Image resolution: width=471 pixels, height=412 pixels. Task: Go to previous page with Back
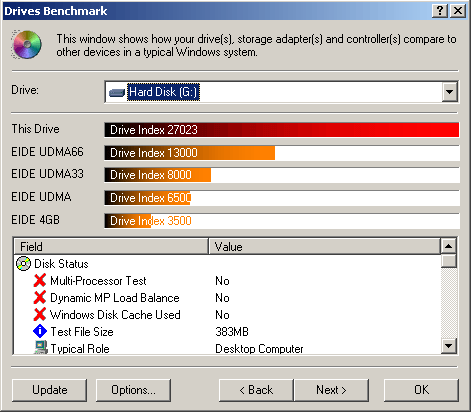[x=256, y=390]
